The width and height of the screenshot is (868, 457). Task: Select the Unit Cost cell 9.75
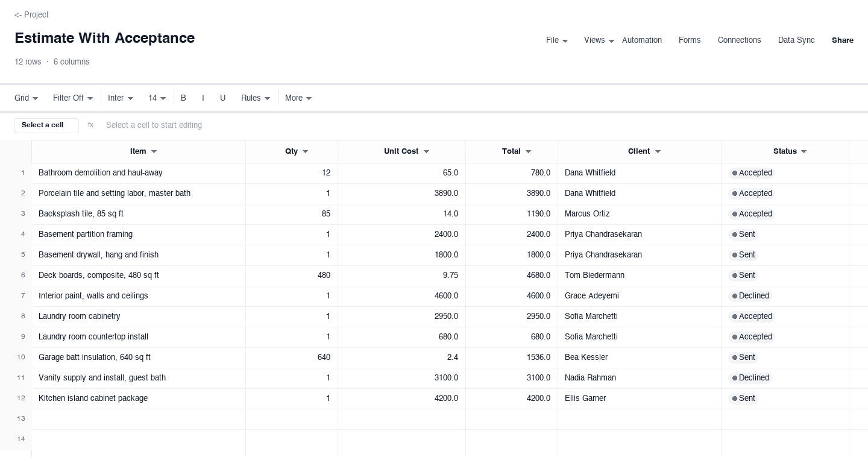[402, 276]
